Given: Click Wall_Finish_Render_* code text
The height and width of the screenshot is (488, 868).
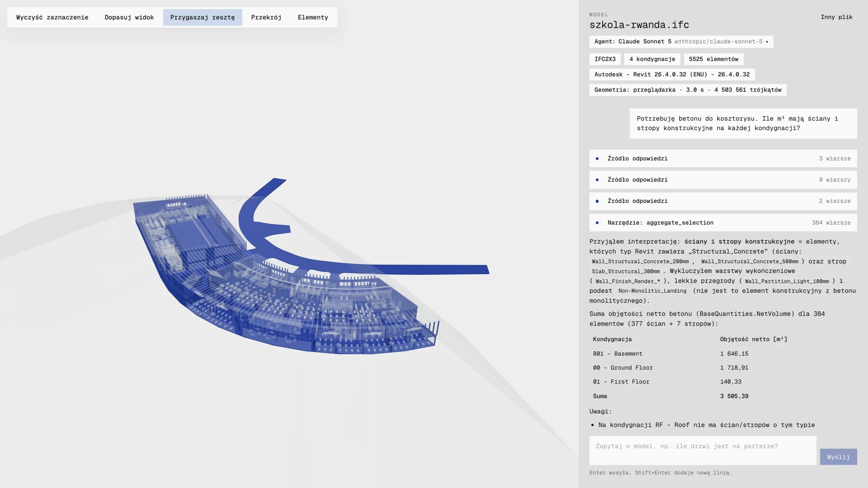Looking at the screenshot, I should pyautogui.click(x=628, y=281).
